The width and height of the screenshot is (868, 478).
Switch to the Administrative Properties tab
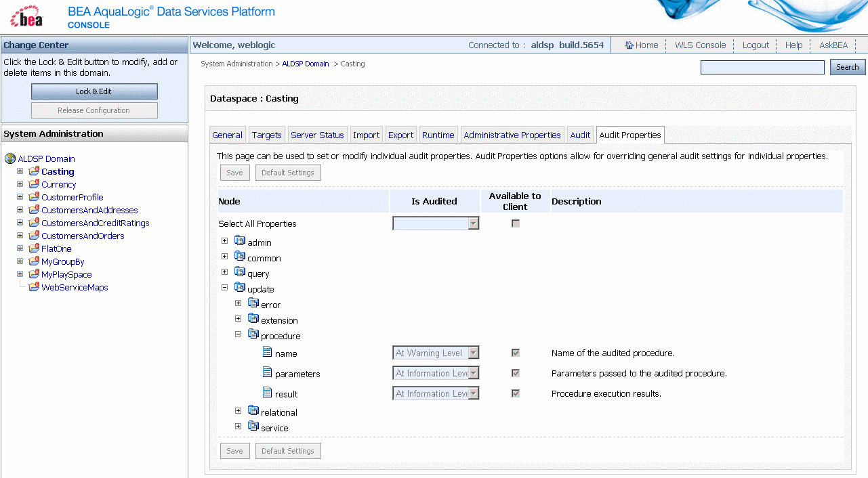tap(512, 135)
